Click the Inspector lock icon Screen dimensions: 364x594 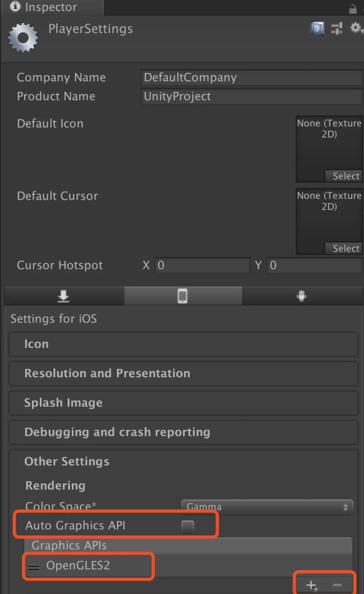coord(353,9)
